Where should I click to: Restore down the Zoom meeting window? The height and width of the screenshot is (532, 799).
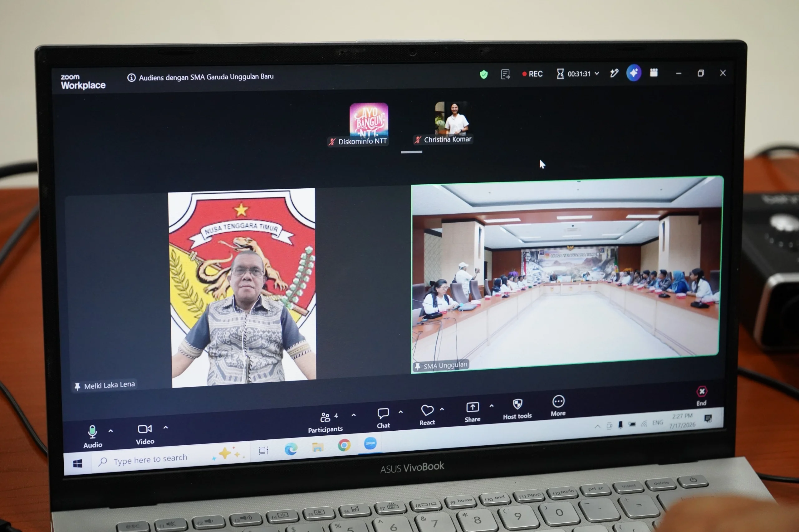click(700, 73)
